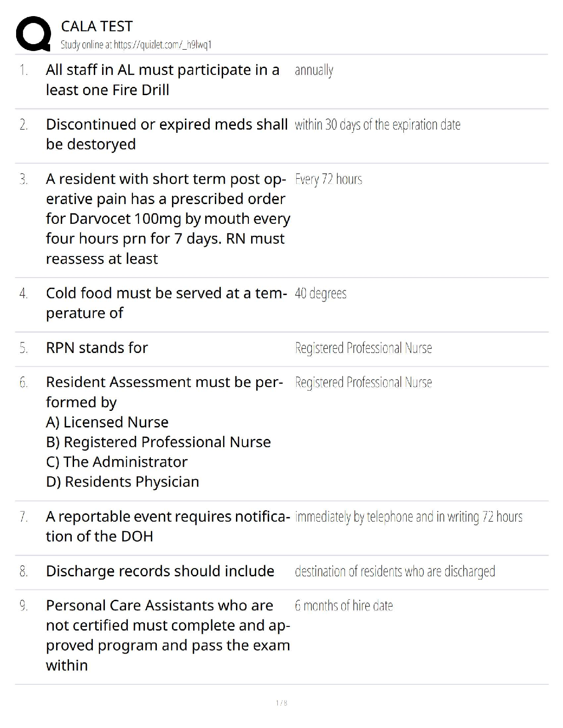Select the 'annually' answer text
563x728 pixels.
click(x=314, y=70)
